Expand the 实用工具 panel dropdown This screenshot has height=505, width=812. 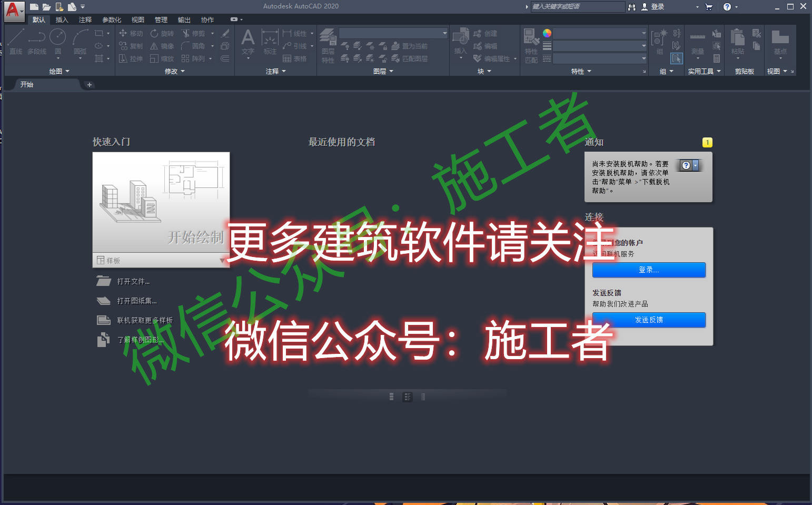[704, 71]
